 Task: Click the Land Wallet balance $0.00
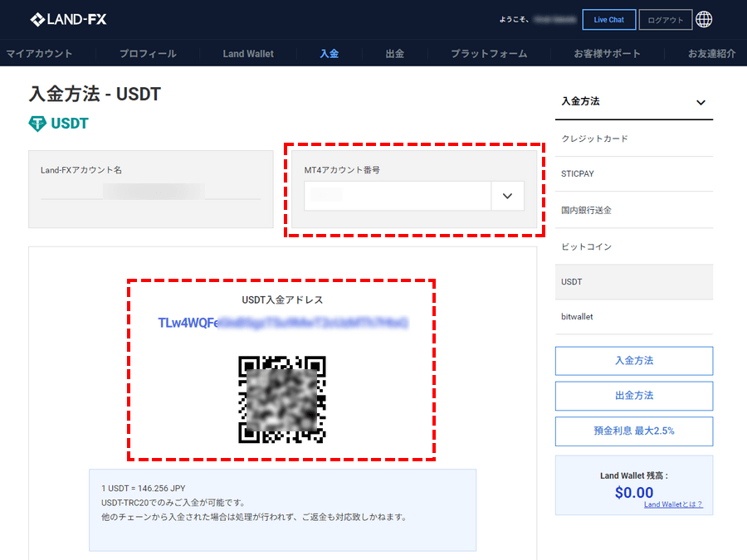click(x=633, y=492)
